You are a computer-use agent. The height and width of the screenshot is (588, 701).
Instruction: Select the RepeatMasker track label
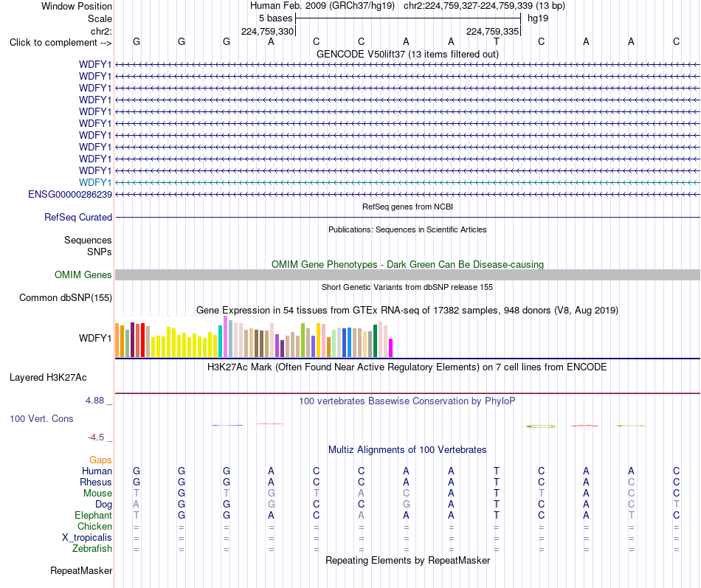click(81, 570)
